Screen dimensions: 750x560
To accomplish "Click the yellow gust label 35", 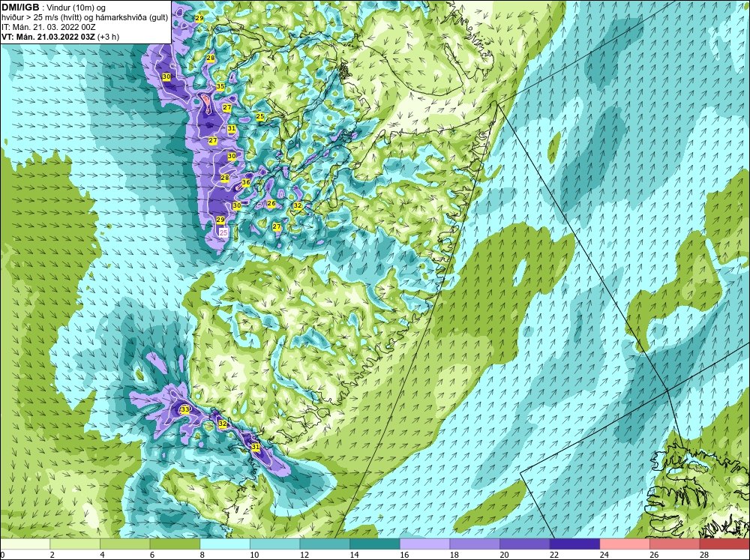I will [220, 86].
